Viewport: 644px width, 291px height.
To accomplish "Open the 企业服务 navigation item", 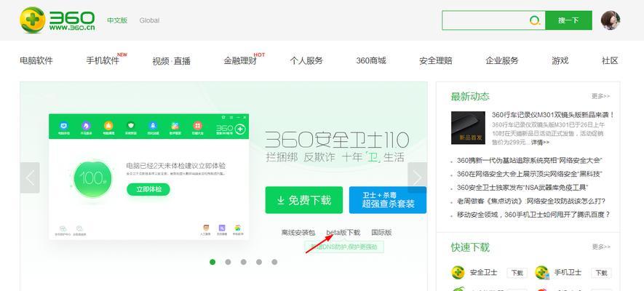I will [502, 60].
